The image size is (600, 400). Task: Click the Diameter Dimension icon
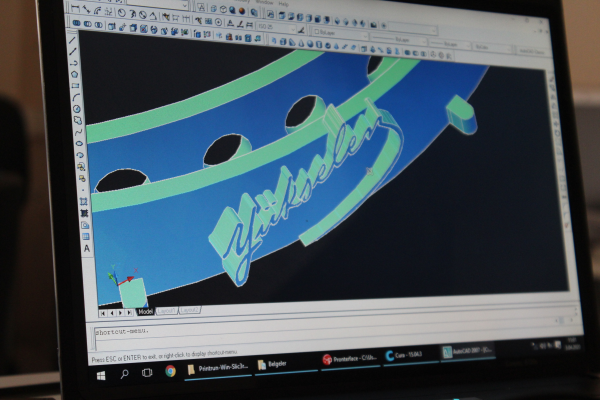click(143, 15)
